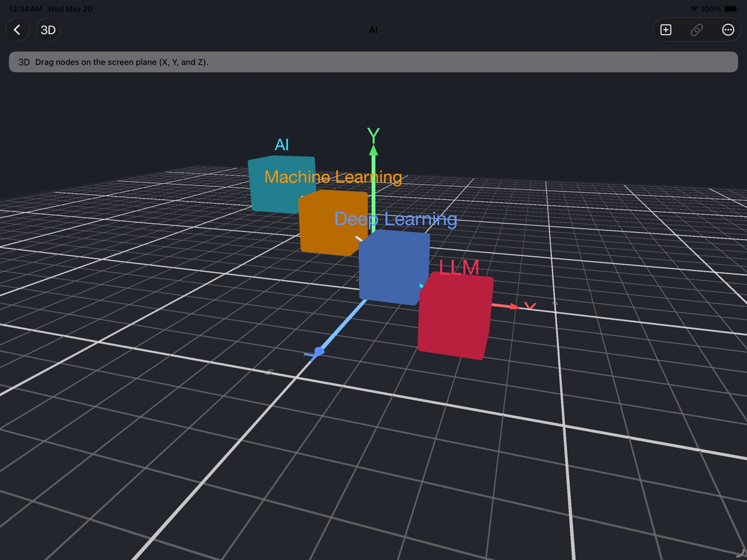Tap the 'Deep Learning' node label
Image resolution: width=747 pixels, height=560 pixels.
(x=396, y=219)
